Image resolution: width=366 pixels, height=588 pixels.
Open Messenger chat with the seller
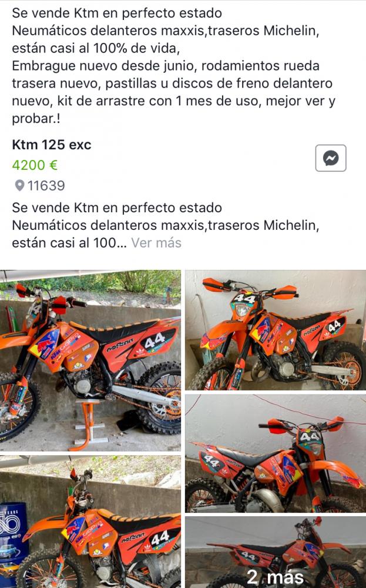(330, 158)
